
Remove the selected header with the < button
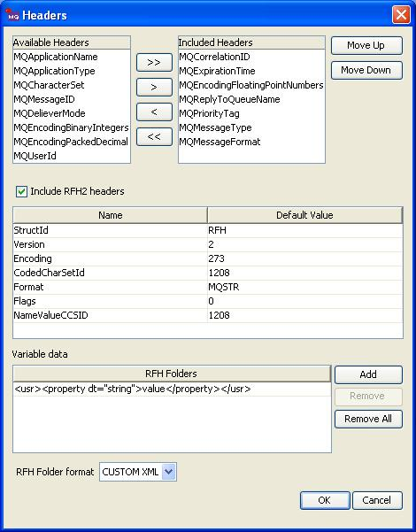(154, 112)
